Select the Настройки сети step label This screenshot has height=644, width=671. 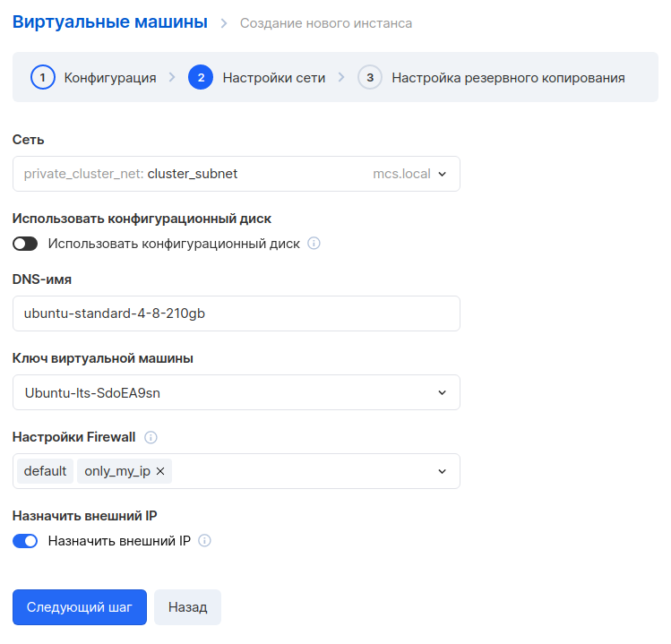point(274,78)
